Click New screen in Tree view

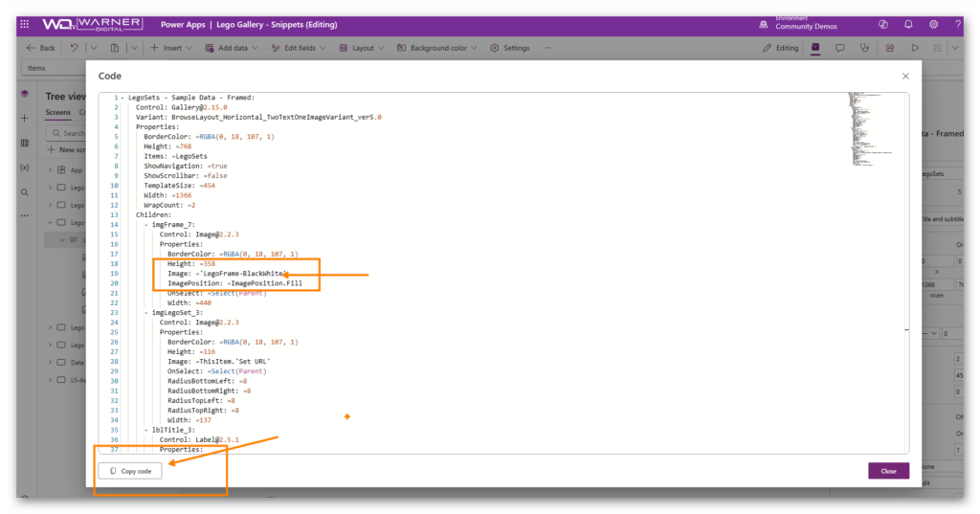coord(66,149)
